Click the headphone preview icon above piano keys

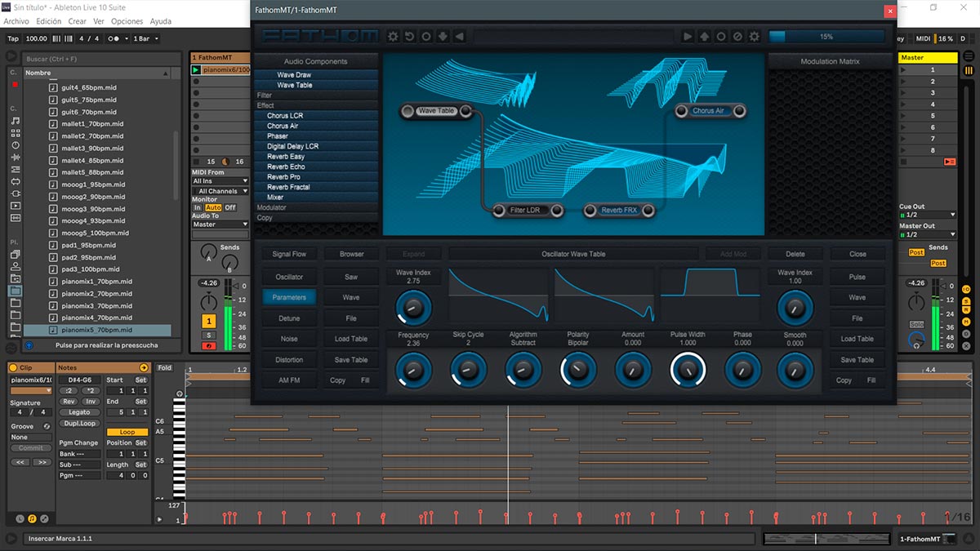coord(180,394)
